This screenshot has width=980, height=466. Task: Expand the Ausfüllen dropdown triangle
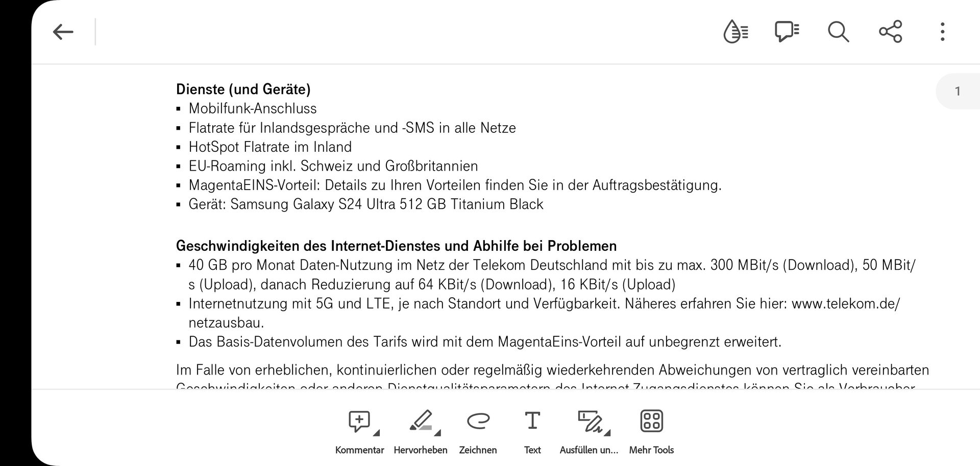point(607,433)
